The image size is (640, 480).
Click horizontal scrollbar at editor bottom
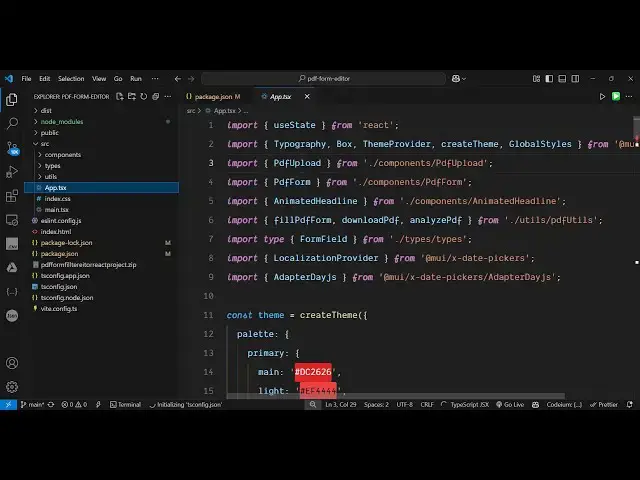pos(396,396)
